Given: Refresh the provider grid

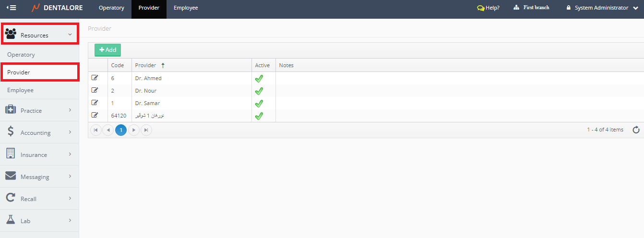Looking at the screenshot, I should point(636,130).
